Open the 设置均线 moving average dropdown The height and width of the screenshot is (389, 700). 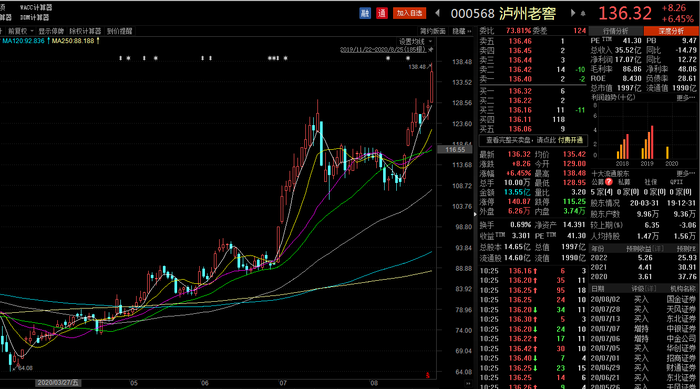coord(415,41)
